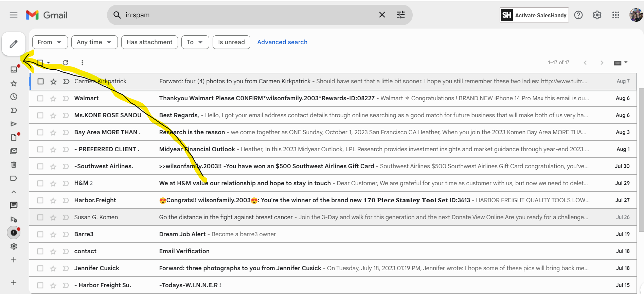This screenshot has width=644, height=294.
Task: Click the 1–17 of 17 counter
Action: (x=558, y=63)
